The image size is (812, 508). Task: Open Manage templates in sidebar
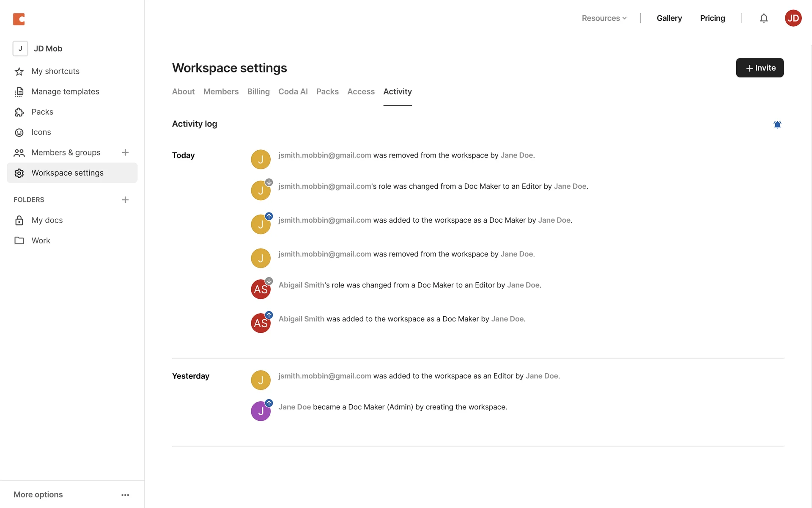tap(65, 91)
